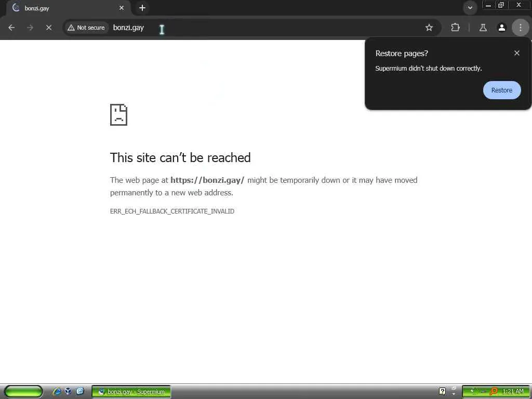Viewport: 532px width, 399px height.
Task: Click the 'Restore pages?' title
Action: tap(402, 54)
